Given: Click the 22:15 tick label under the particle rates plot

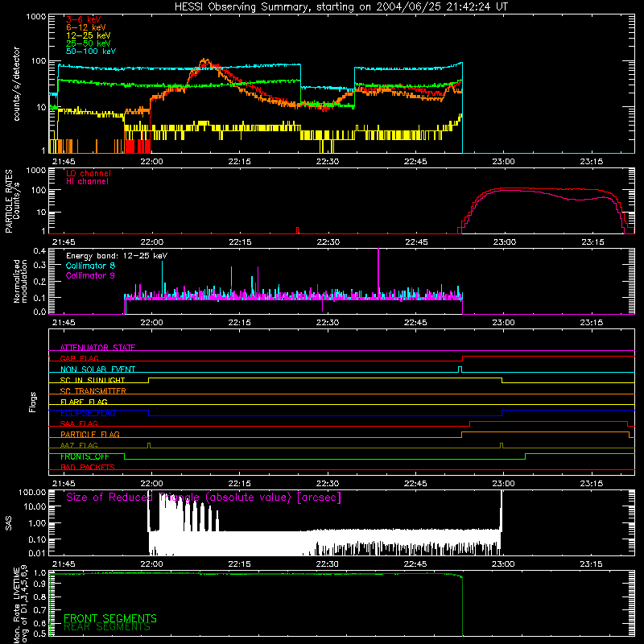Looking at the screenshot, I should (239, 242).
